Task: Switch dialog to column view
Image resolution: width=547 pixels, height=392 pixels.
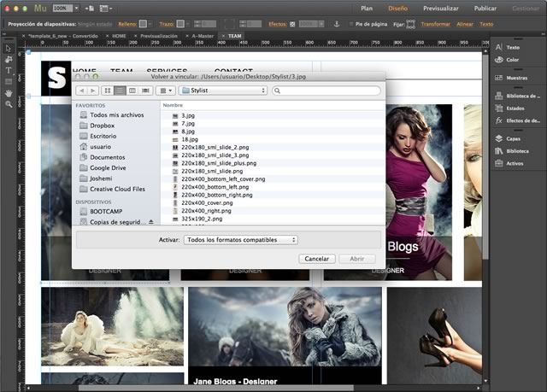Action: (132, 91)
